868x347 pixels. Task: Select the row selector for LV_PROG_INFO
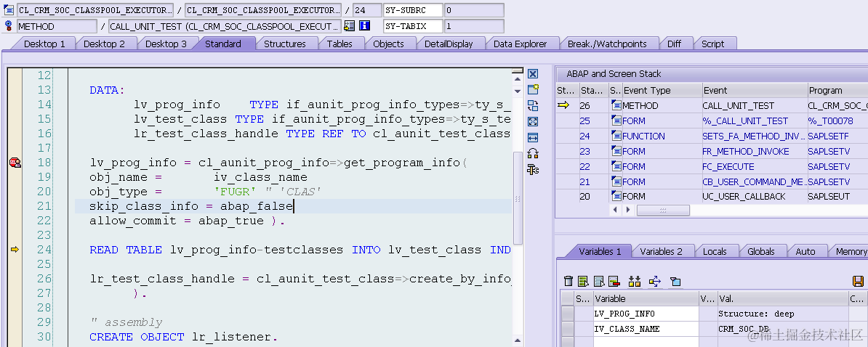pos(568,314)
